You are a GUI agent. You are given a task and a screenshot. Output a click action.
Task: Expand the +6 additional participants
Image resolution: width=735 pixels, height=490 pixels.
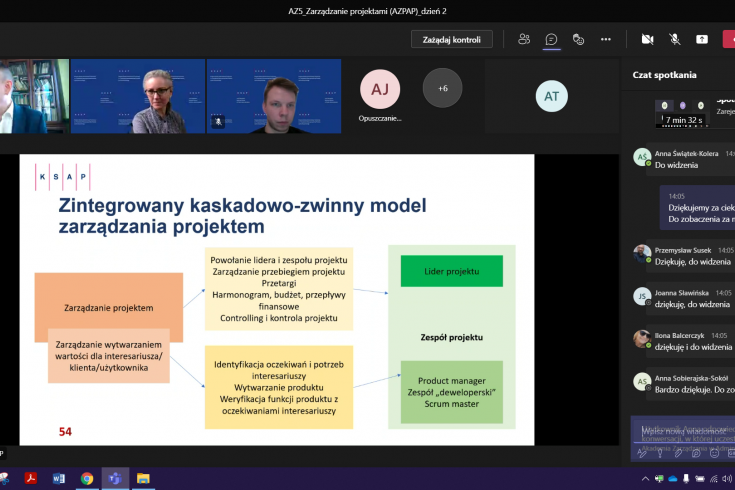[x=442, y=87]
